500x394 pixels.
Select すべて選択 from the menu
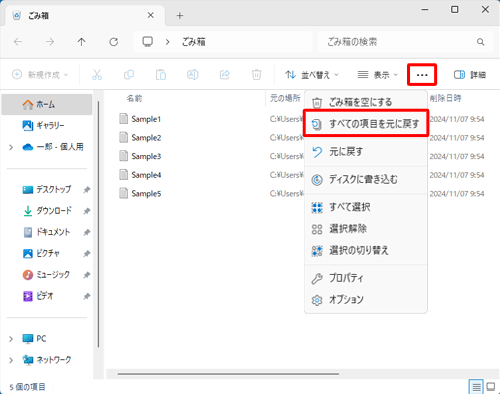pyautogui.click(x=366, y=207)
